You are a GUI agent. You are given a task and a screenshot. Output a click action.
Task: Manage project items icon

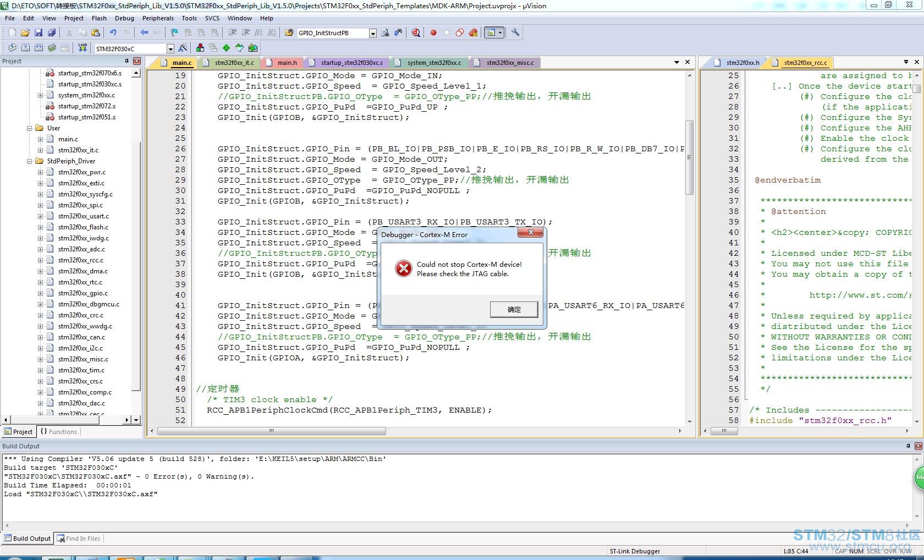(x=200, y=48)
